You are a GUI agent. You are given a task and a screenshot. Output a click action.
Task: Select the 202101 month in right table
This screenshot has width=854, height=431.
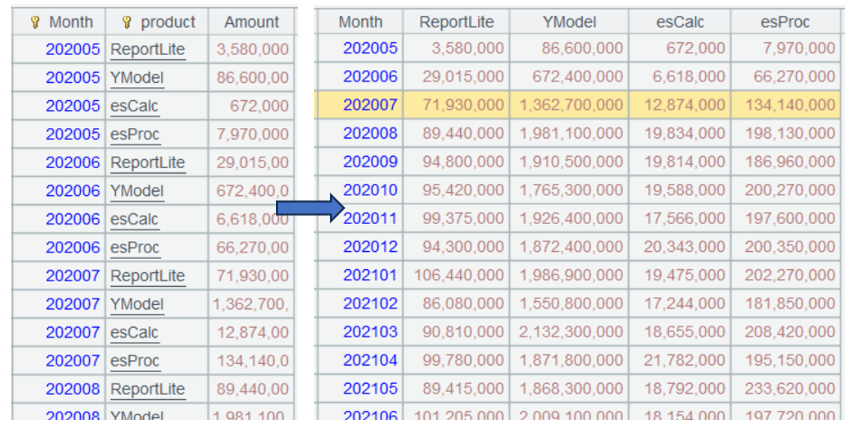point(369,275)
